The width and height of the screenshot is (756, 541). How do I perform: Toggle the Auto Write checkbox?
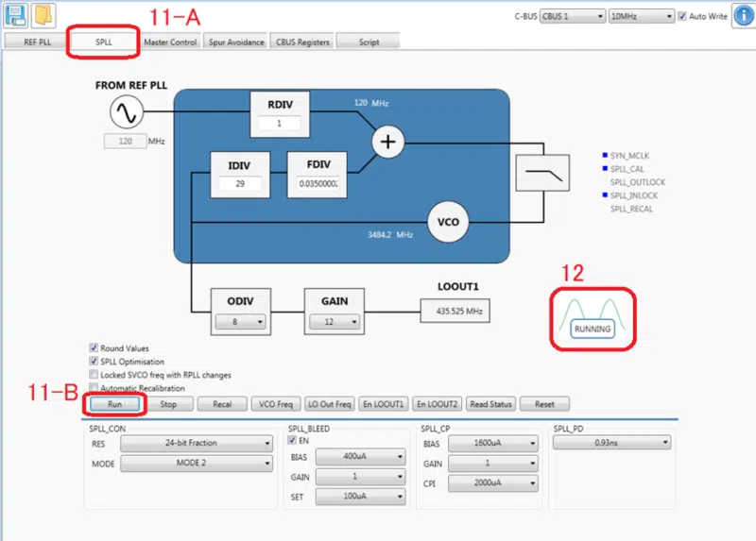(x=683, y=16)
